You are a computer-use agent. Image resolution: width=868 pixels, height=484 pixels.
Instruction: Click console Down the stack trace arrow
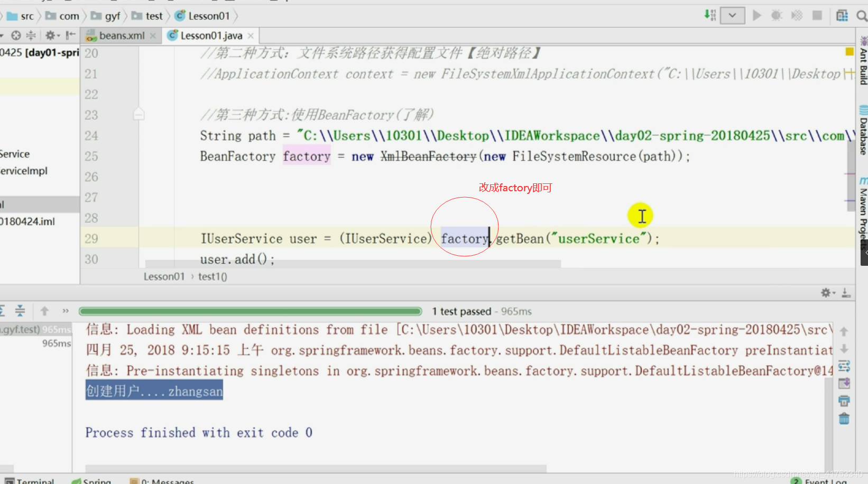point(844,349)
